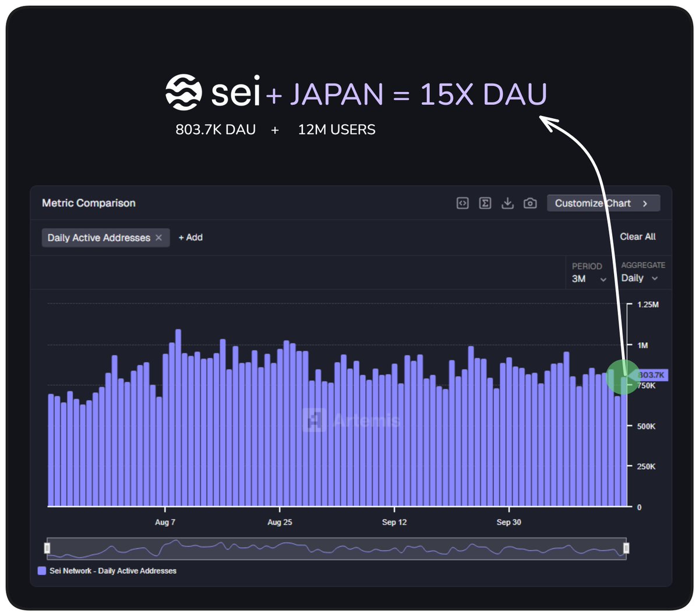Take a chart snapshot with camera icon
The image size is (699, 616).
coord(530,203)
